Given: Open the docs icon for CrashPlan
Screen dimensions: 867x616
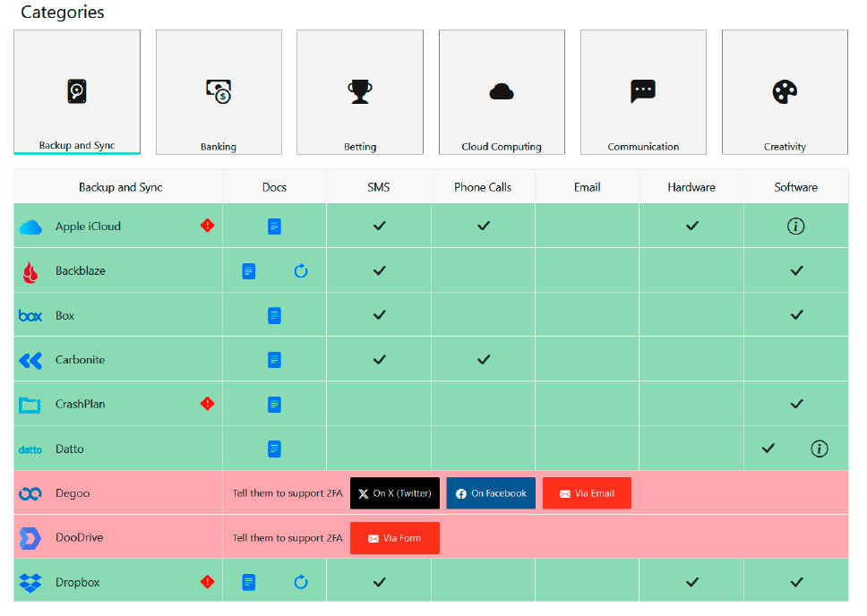Looking at the screenshot, I should (274, 405).
